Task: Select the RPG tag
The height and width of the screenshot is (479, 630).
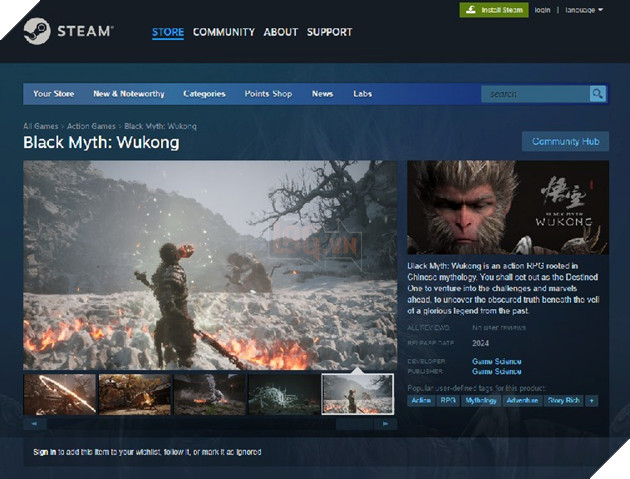Action: (x=448, y=401)
